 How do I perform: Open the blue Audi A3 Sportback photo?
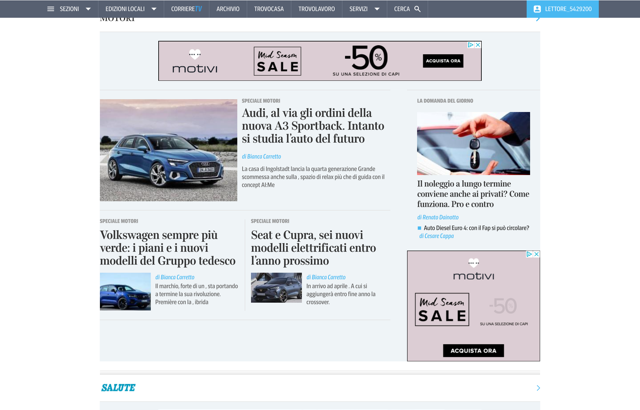(x=168, y=150)
